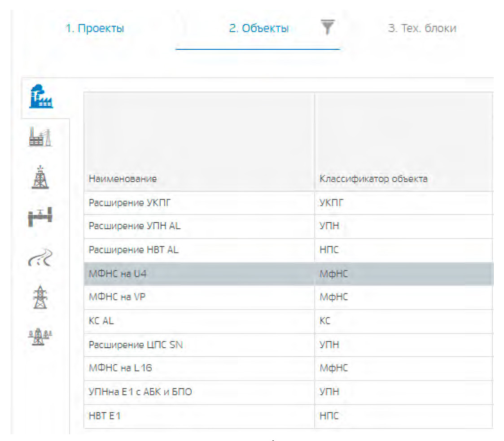Select the oil derrick sidebar icon
The image size is (504, 441).
(40, 178)
